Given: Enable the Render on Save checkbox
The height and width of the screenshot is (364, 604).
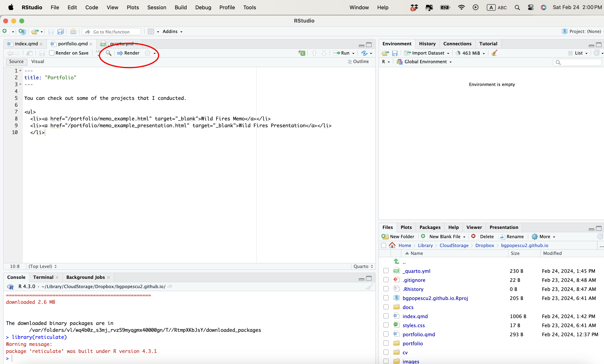Looking at the screenshot, I should [52, 53].
